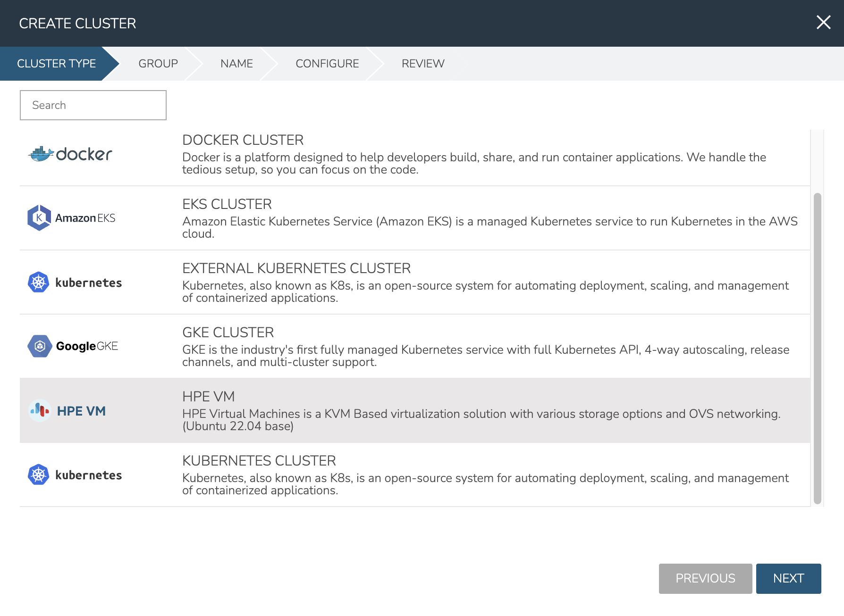Image resolution: width=844 pixels, height=616 pixels.
Task: Click the cluster list vertical scrollbar
Action: 817,348
